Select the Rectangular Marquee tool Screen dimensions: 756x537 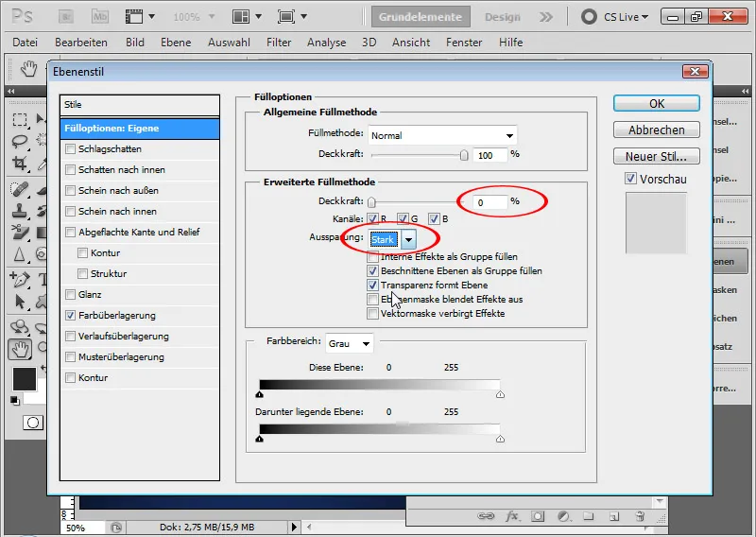click(20, 119)
